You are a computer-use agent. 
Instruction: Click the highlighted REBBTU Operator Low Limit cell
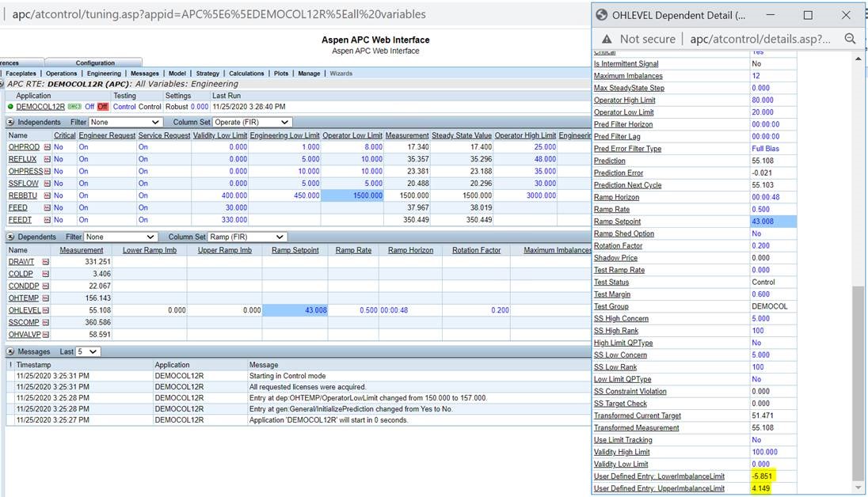tap(352, 195)
